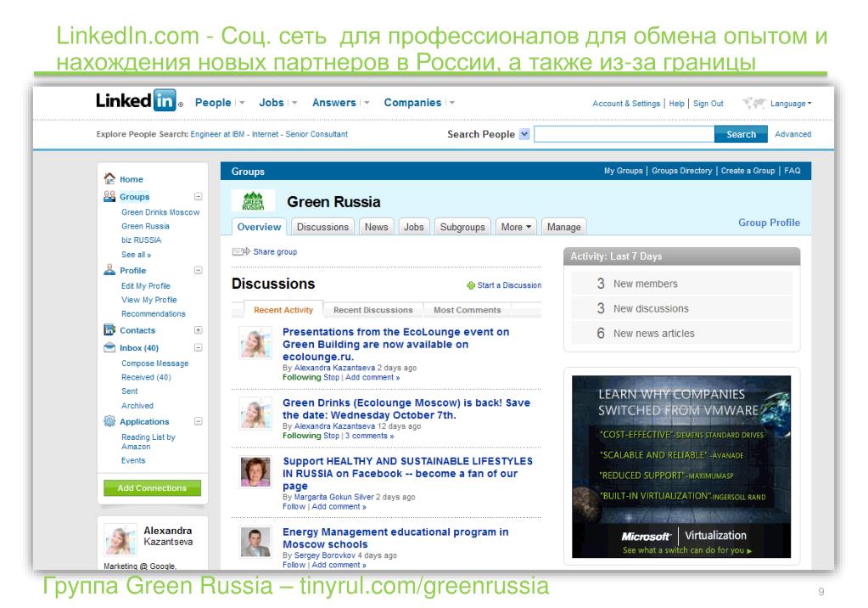The width and height of the screenshot is (868, 608).
Task: Open Margarita Gokun Silver's avatar
Action: click(255, 471)
